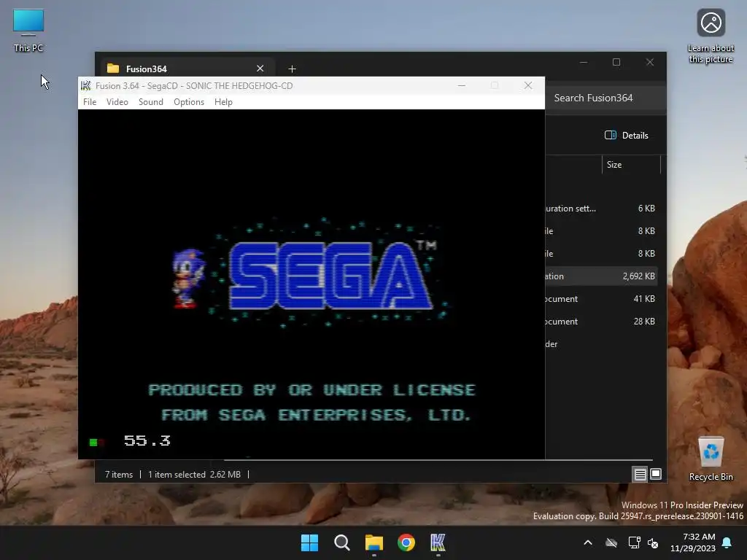Viewport: 747px width, 560px height.
Task: Open the Windows Start menu
Action: (309, 542)
